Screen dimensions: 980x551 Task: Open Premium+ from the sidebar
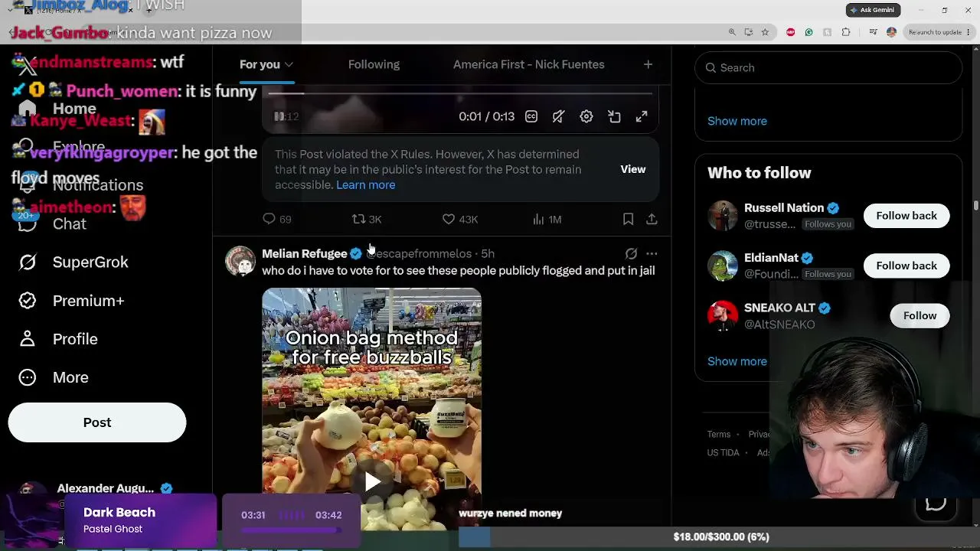coord(88,301)
